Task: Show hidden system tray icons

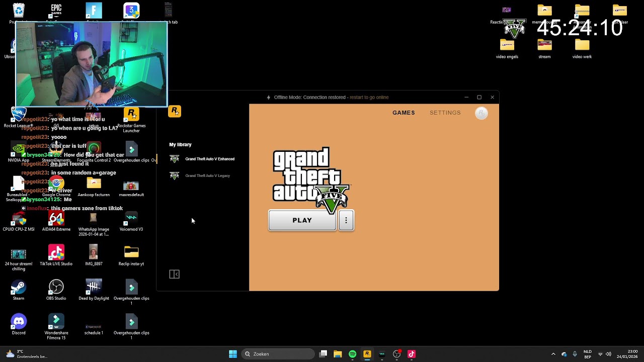Action: pos(553,354)
